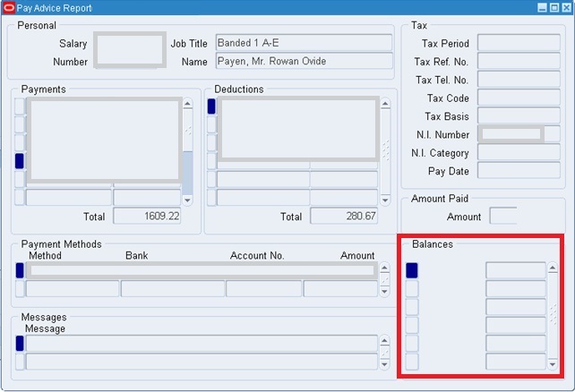Focus the Tax Basis field
575x392 pixels.
[x=519, y=116]
